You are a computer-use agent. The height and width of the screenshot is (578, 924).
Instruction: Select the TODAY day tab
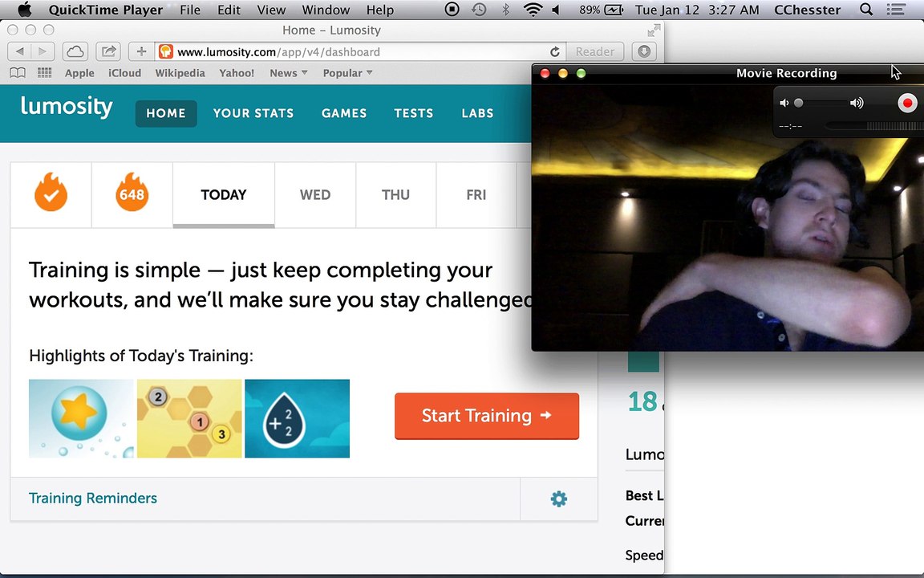click(x=223, y=195)
